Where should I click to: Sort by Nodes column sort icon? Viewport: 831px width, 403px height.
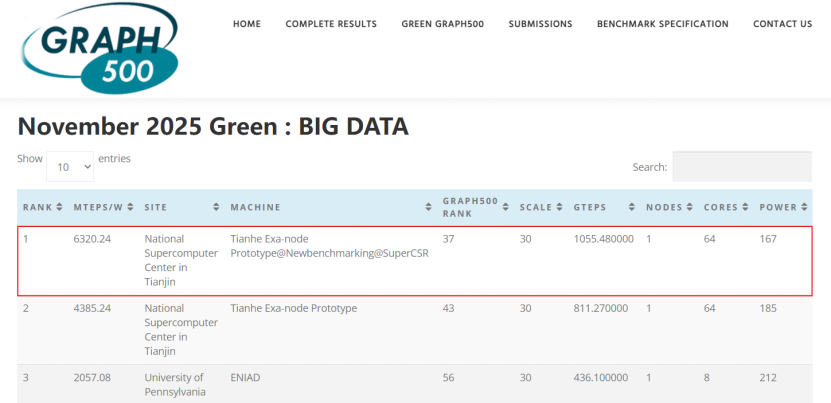[x=690, y=207]
